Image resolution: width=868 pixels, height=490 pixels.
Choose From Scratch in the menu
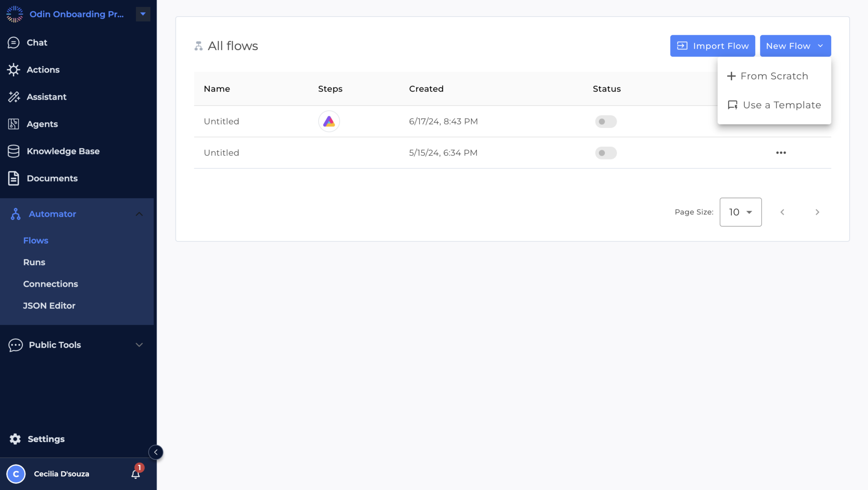[x=774, y=76]
